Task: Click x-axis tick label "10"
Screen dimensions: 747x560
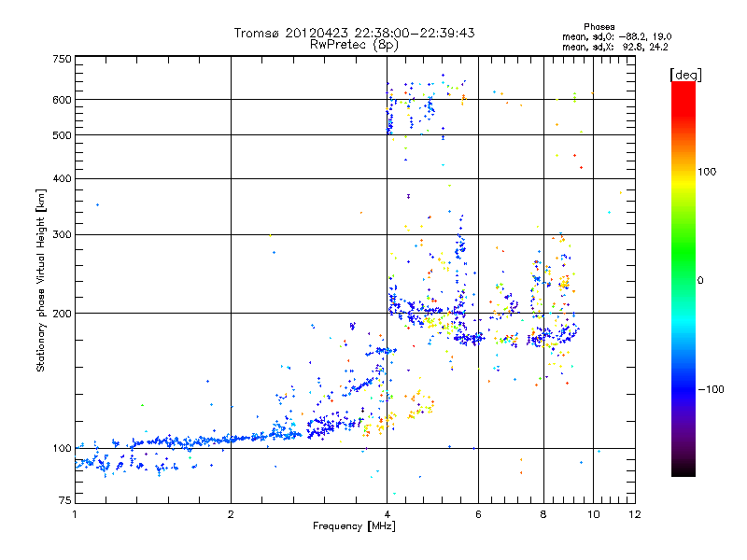Action: pos(593,514)
